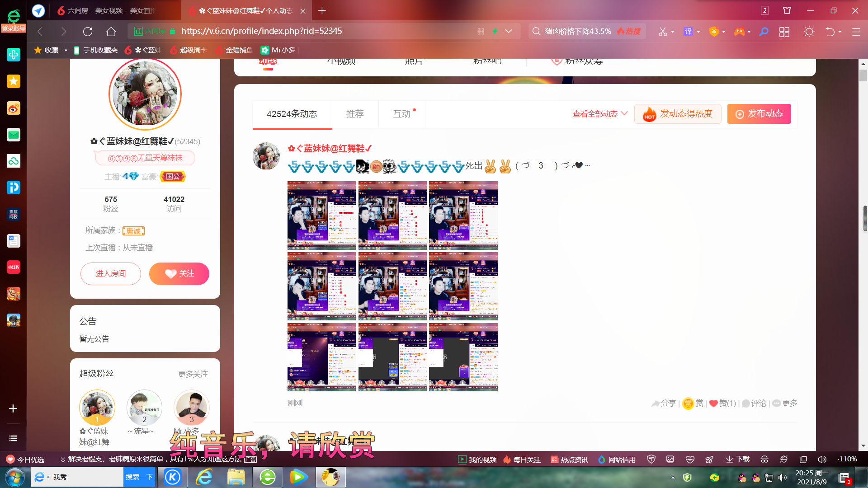The image size is (868, 488).
Task: Toggle speed mode lightning icon
Action: click(x=495, y=31)
